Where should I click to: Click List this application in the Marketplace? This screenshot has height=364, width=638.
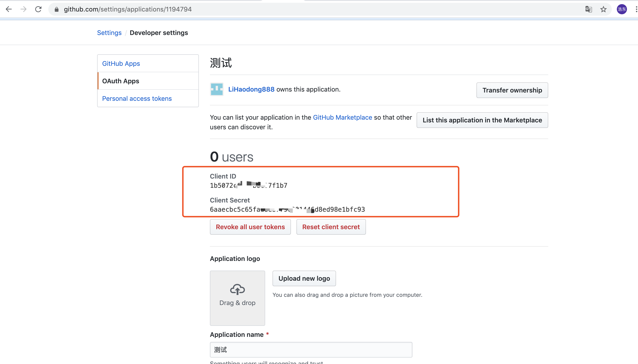pos(482,120)
